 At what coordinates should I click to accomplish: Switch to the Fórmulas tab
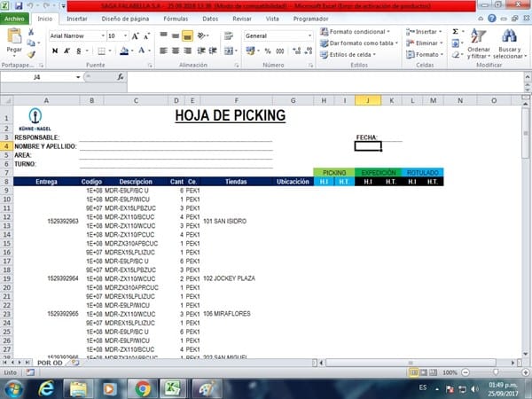pos(176,19)
